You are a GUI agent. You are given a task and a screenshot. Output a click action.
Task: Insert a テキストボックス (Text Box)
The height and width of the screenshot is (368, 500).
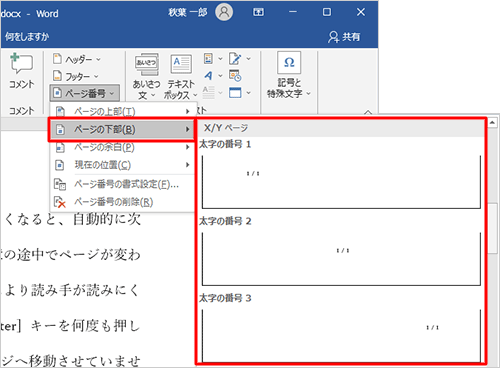181,77
